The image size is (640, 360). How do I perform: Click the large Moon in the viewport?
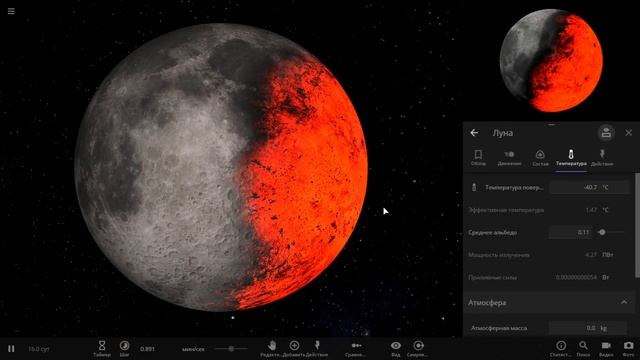(221, 167)
